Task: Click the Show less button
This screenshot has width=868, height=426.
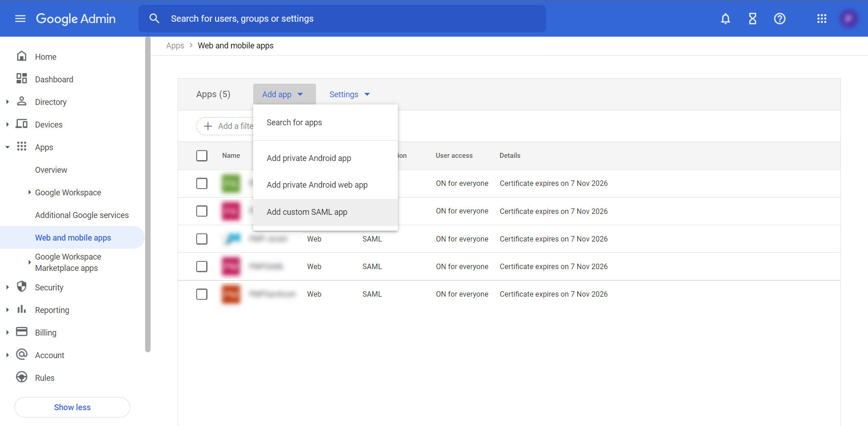Action: (72, 407)
